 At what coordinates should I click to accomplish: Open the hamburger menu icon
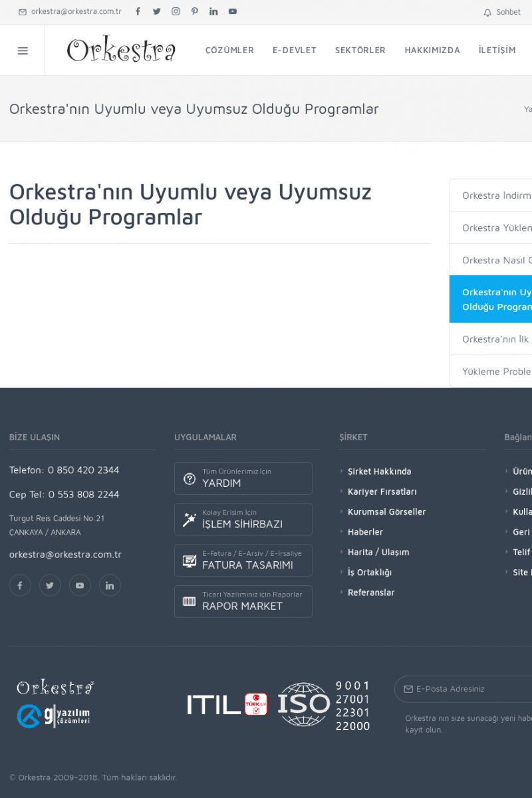23,51
